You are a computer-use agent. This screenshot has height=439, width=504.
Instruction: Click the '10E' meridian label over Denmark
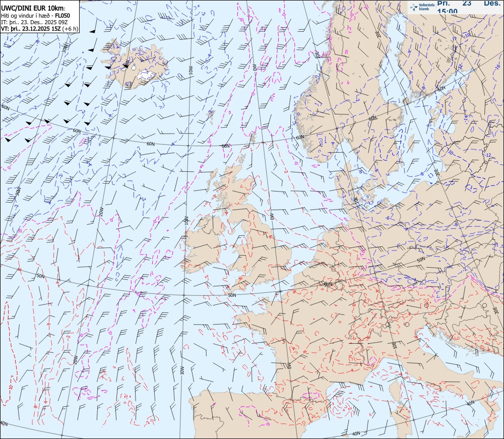[355, 200]
